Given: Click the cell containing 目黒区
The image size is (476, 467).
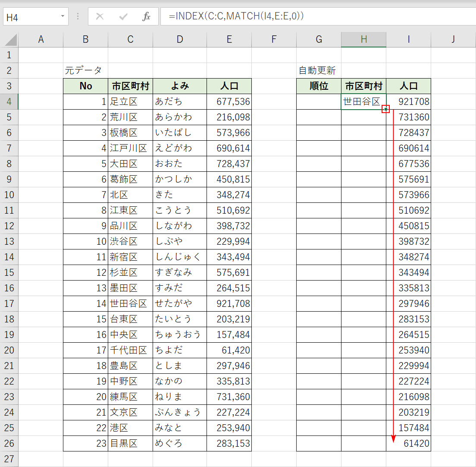Looking at the screenshot, I should 131,443.
